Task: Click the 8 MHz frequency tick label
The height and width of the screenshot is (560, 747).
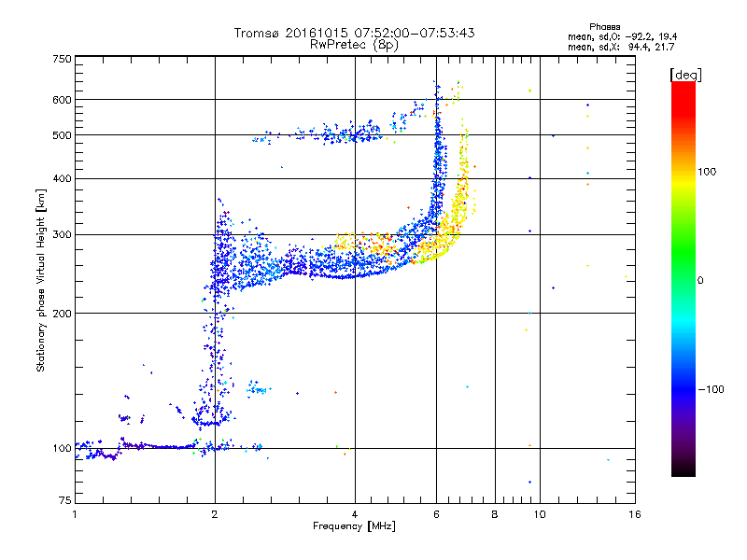Action: tap(495, 514)
